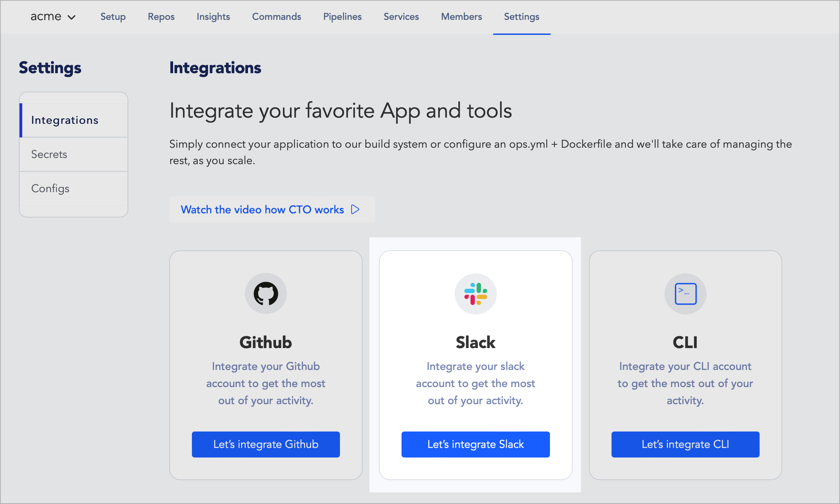Click Let's integrate Slack button
This screenshot has height=504, width=840.
[x=475, y=445]
